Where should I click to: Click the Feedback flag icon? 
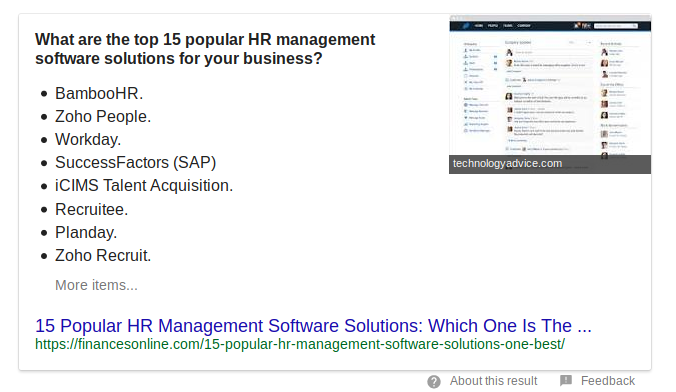tap(566, 380)
